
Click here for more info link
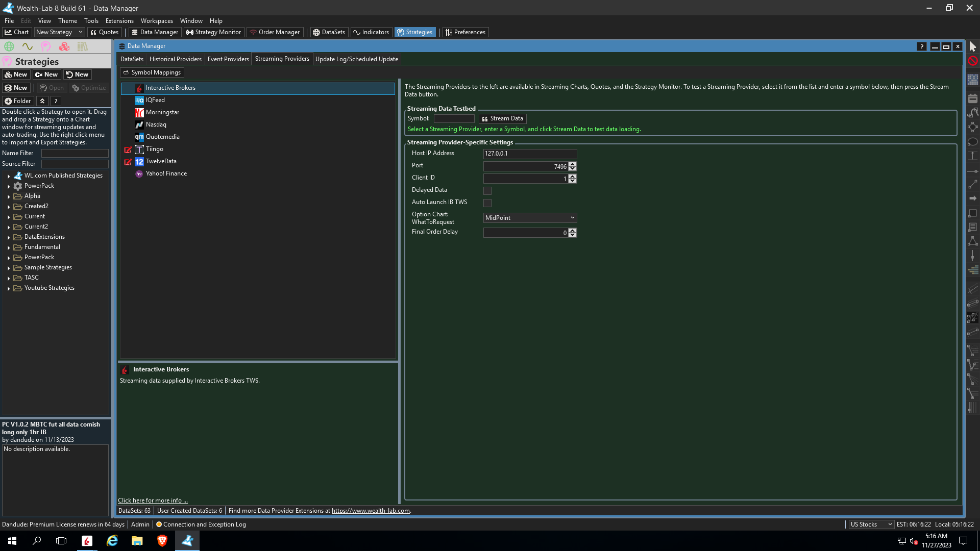pyautogui.click(x=153, y=500)
